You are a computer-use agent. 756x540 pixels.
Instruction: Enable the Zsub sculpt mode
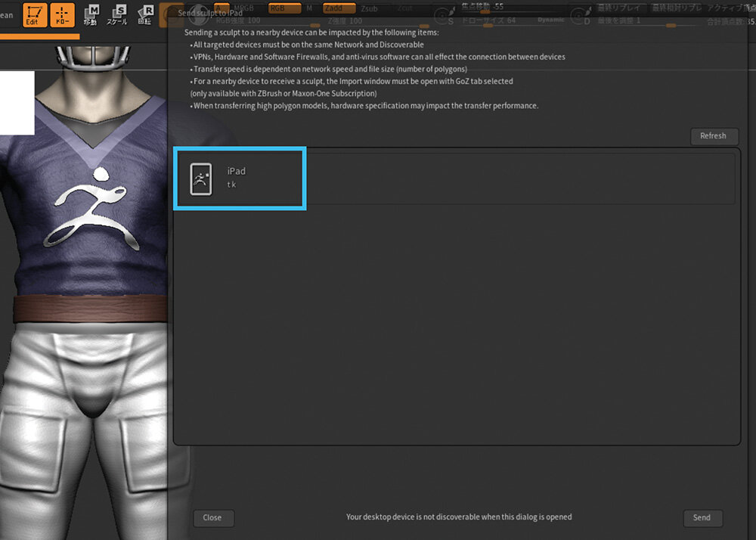click(370, 8)
